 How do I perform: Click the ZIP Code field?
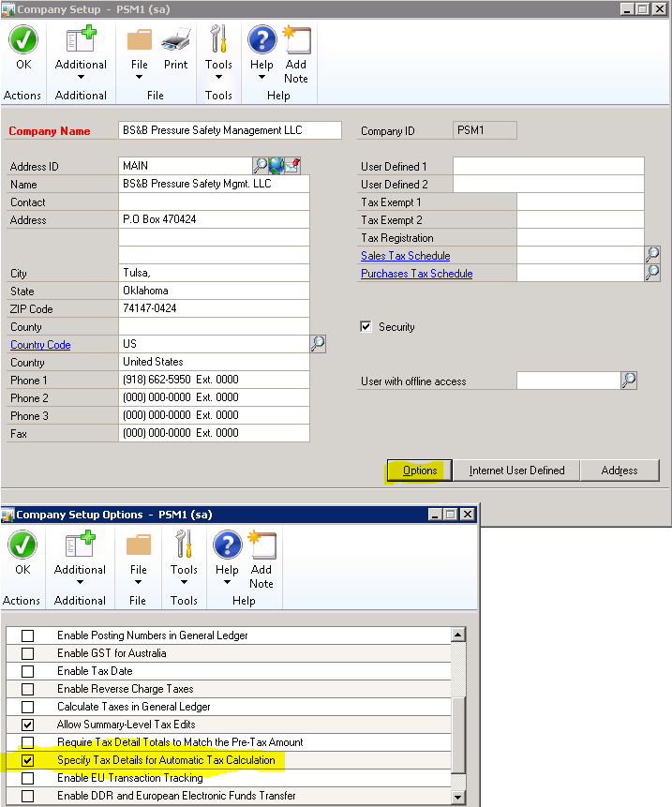214,308
